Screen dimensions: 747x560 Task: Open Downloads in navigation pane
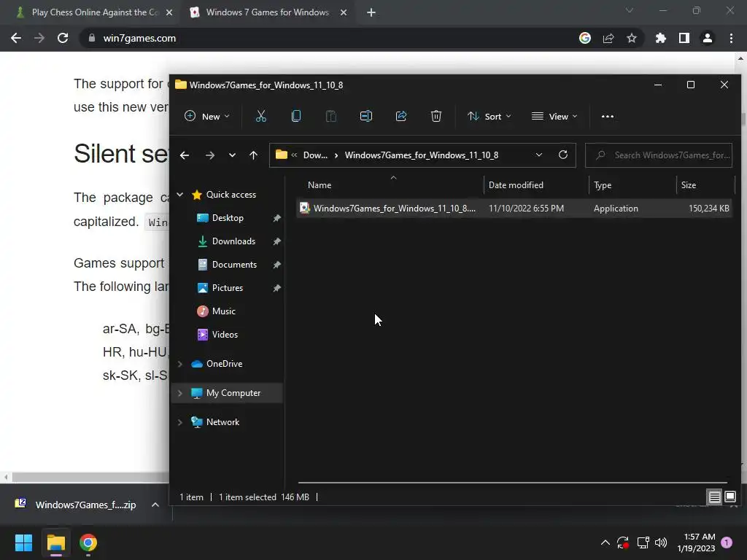coord(233,241)
